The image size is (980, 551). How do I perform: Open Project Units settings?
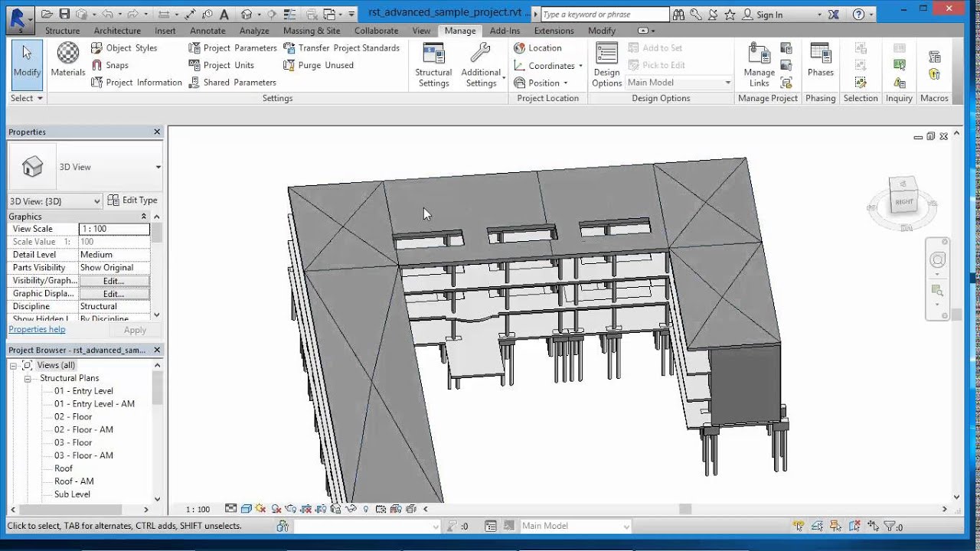coord(221,65)
